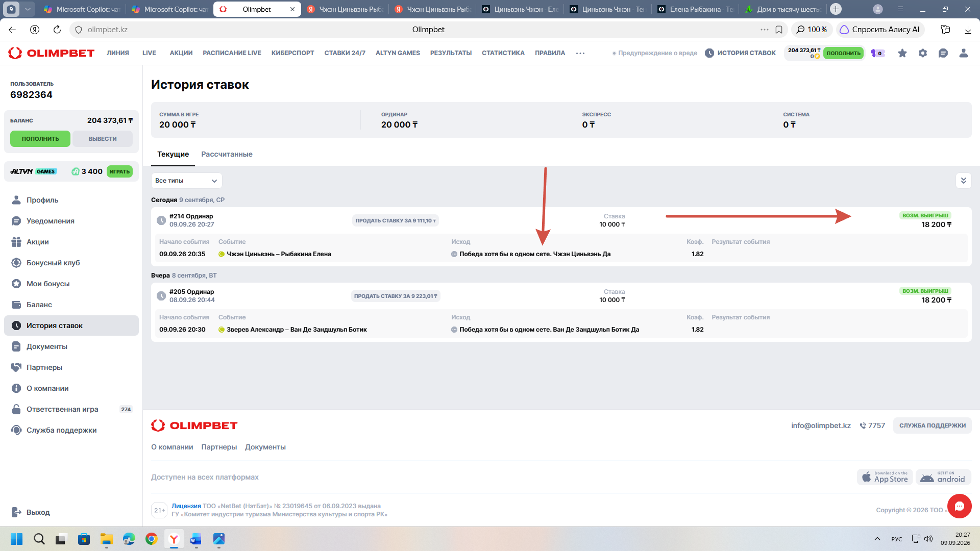This screenshot has width=980, height=551.
Task: Open the red live chat bubble
Action: tap(960, 506)
